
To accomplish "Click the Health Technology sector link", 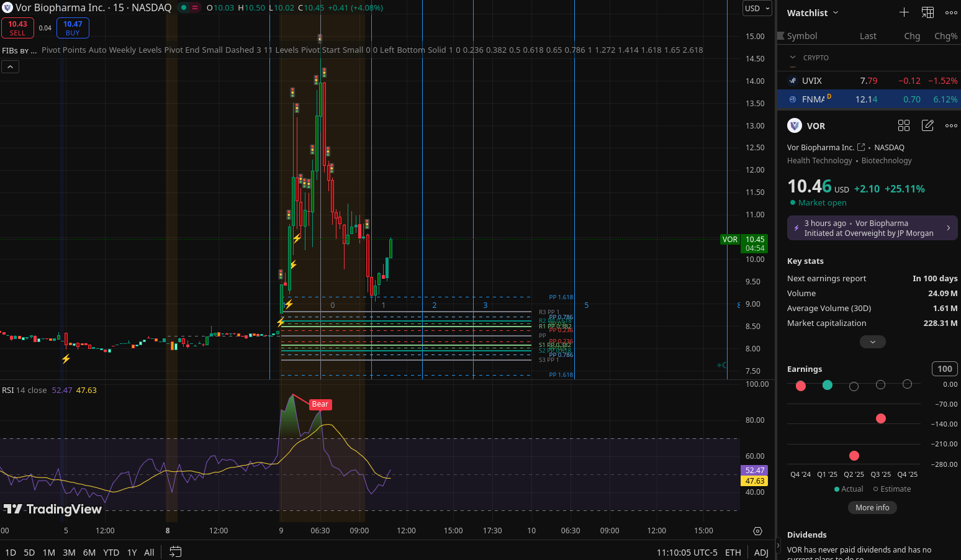I will click(819, 161).
